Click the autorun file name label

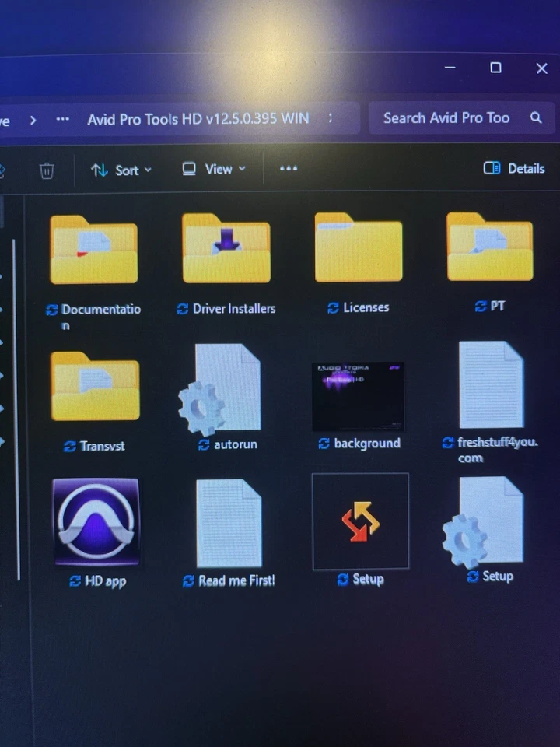(235, 444)
